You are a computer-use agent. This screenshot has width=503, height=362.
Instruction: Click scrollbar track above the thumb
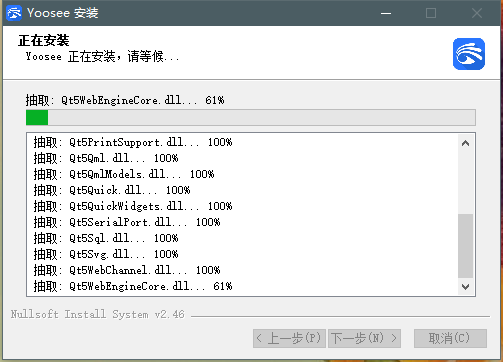pyautogui.click(x=466, y=183)
